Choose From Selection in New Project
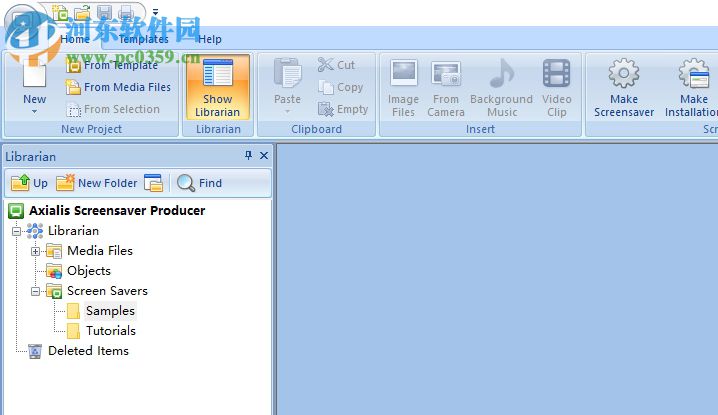718x415 pixels. (113, 109)
